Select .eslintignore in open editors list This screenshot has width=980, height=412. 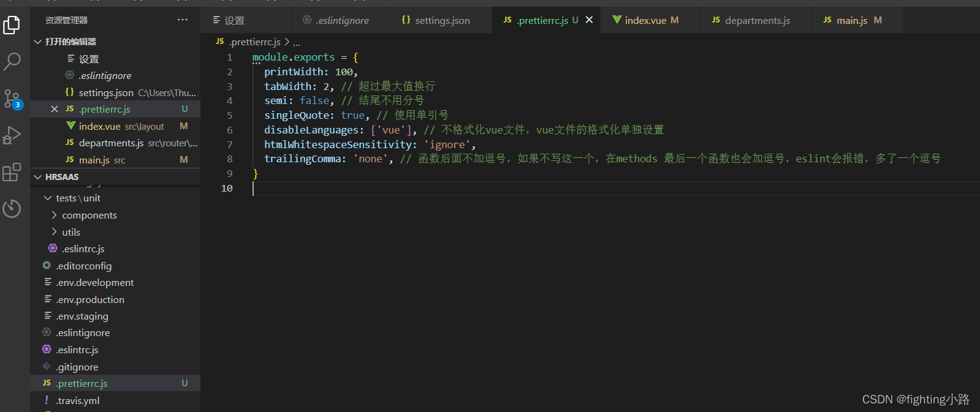click(115, 76)
